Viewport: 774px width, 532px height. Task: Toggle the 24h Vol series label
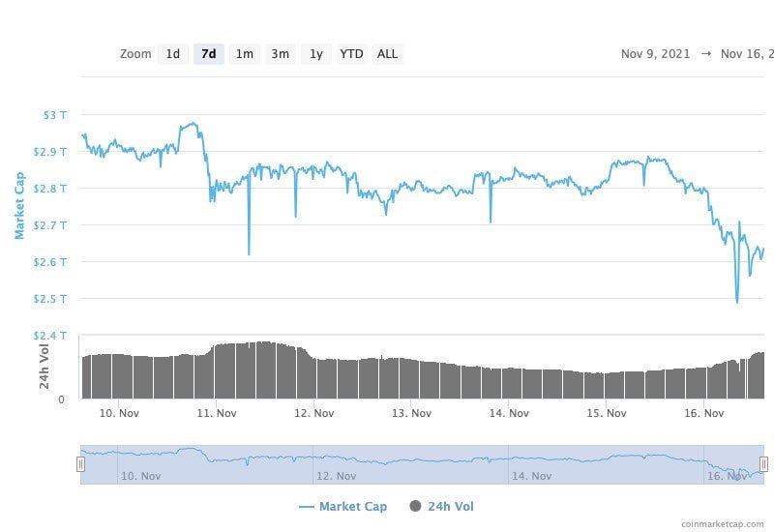[x=451, y=506]
